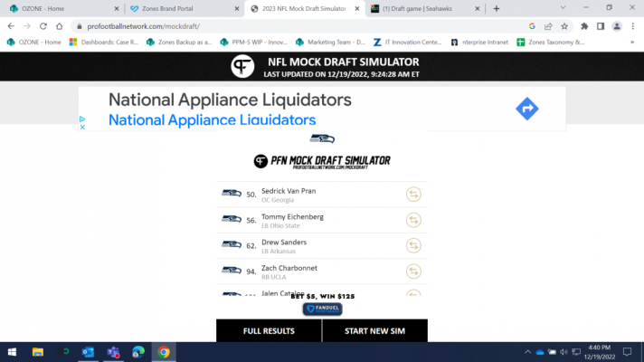The height and width of the screenshot is (362, 644).
Task: Open AdChoices triangle icon
Action: point(82,119)
